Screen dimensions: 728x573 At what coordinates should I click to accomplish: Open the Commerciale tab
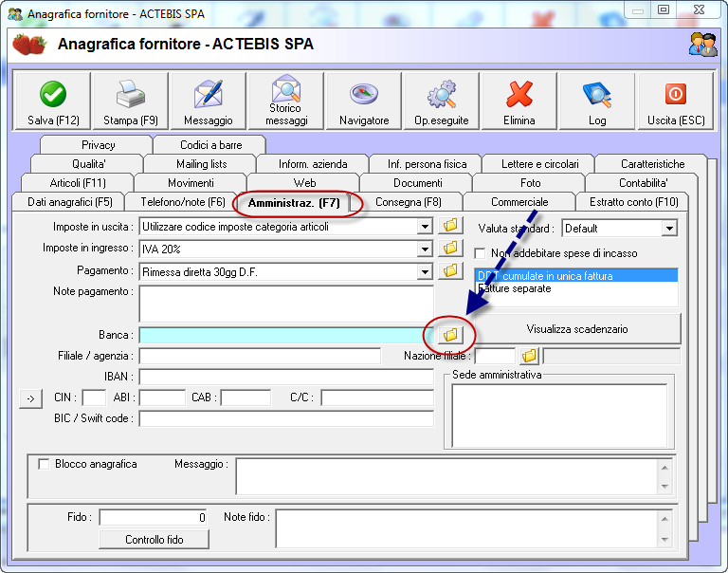pyautogui.click(x=519, y=202)
